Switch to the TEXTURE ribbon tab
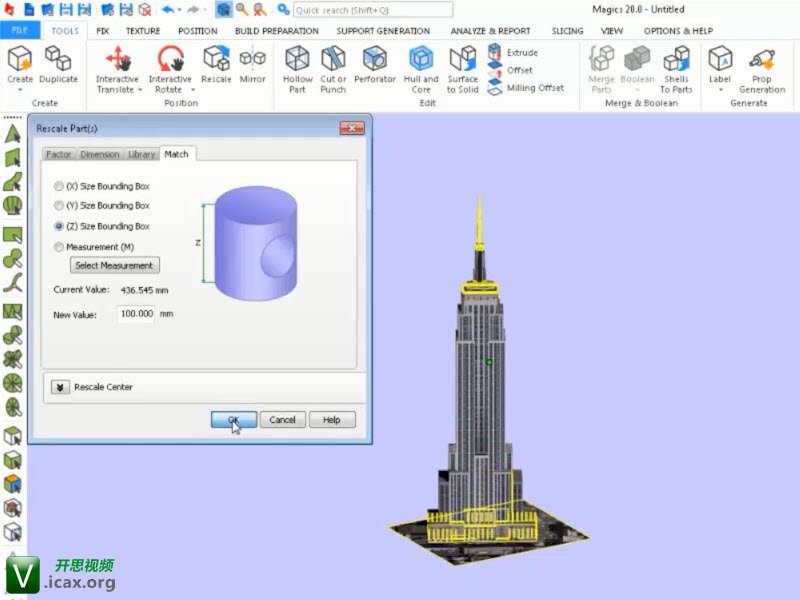This screenshot has width=800, height=600. (x=143, y=31)
